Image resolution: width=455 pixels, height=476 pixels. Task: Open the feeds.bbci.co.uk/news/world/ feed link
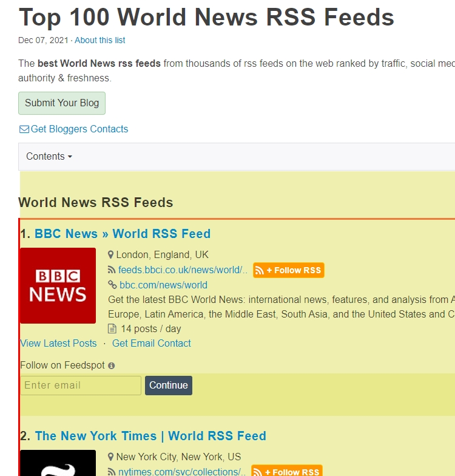pos(183,270)
